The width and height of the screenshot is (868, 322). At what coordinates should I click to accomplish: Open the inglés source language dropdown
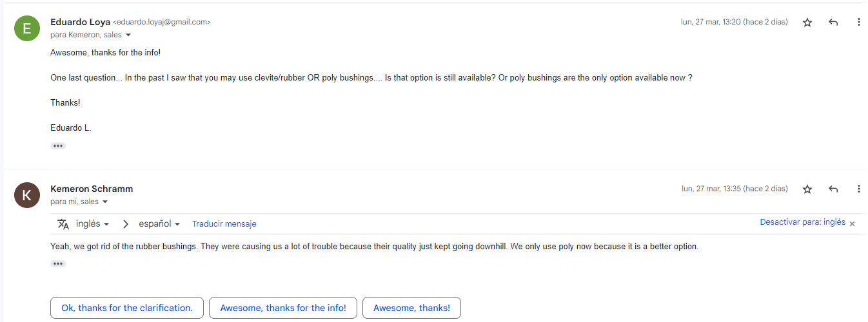pyautogui.click(x=92, y=224)
